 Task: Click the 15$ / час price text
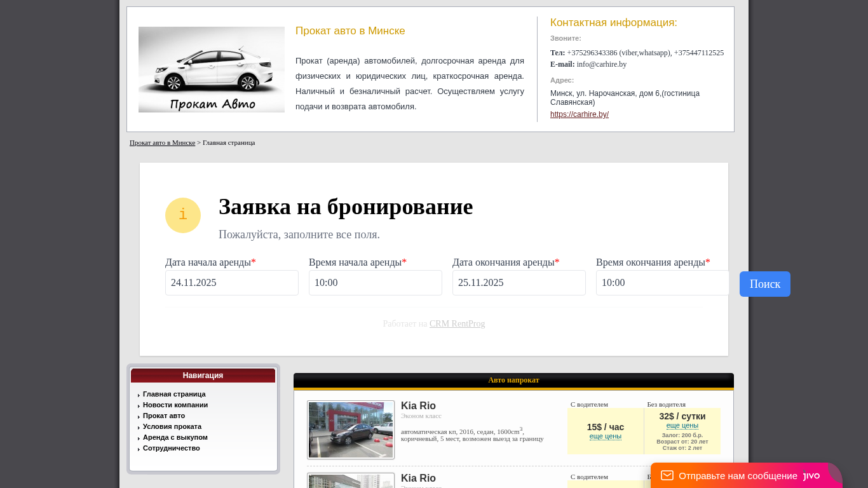(606, 427)
